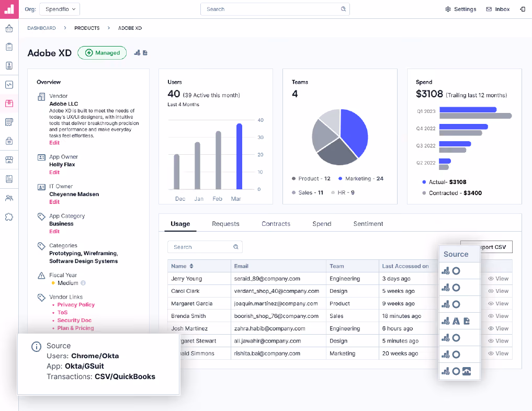Click Edit under App Owner Holly Flax
Viewport: 532px width, 411px height.
[x=54, y=172]
